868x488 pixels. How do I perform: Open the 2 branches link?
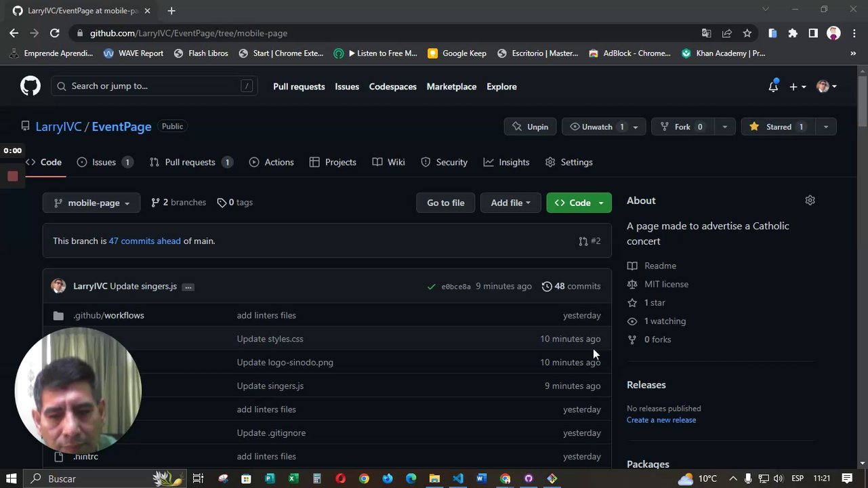178,203
